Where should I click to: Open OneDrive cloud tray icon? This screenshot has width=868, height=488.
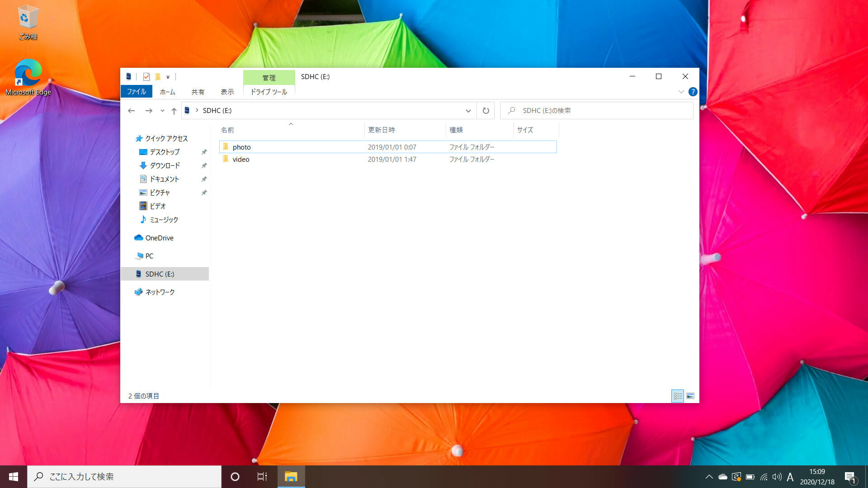pyautogui.click(x=722, y=477)
